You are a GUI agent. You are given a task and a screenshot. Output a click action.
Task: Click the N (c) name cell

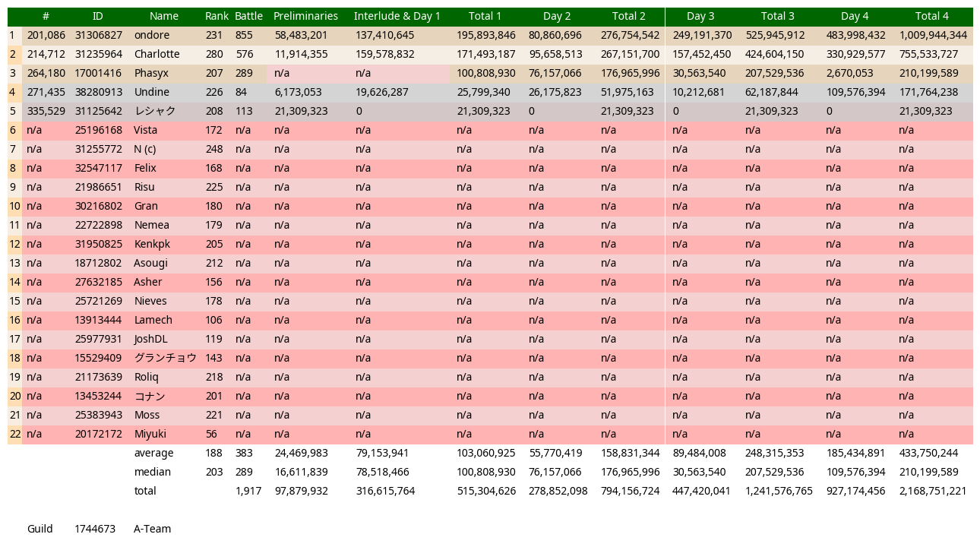(145, 149)
